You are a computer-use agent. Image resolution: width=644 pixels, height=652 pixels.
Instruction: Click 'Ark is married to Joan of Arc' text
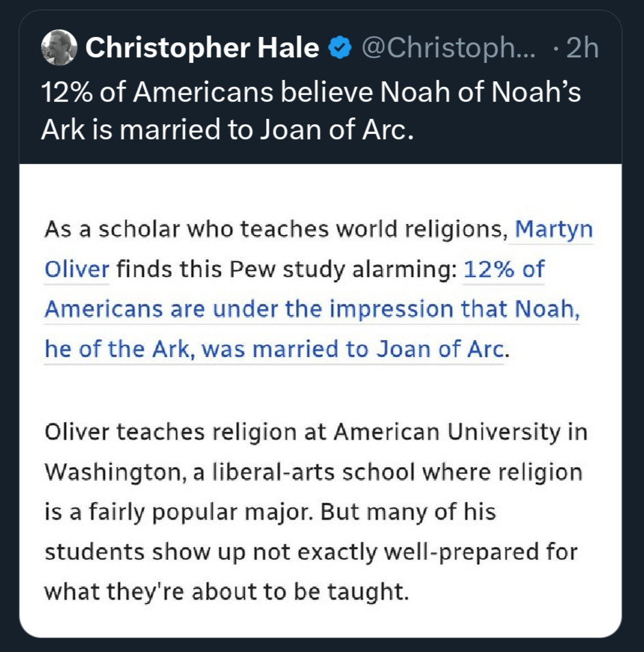tap(228, 128)
